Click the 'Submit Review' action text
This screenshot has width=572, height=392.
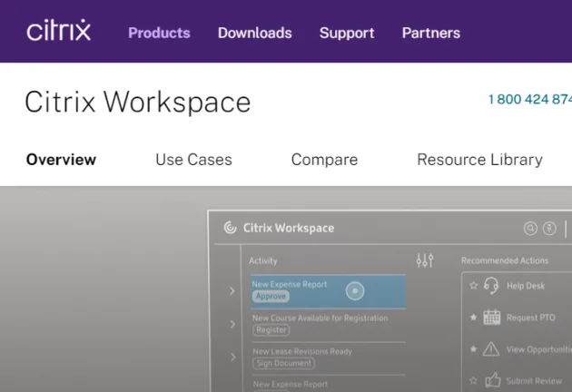point(534,381)
